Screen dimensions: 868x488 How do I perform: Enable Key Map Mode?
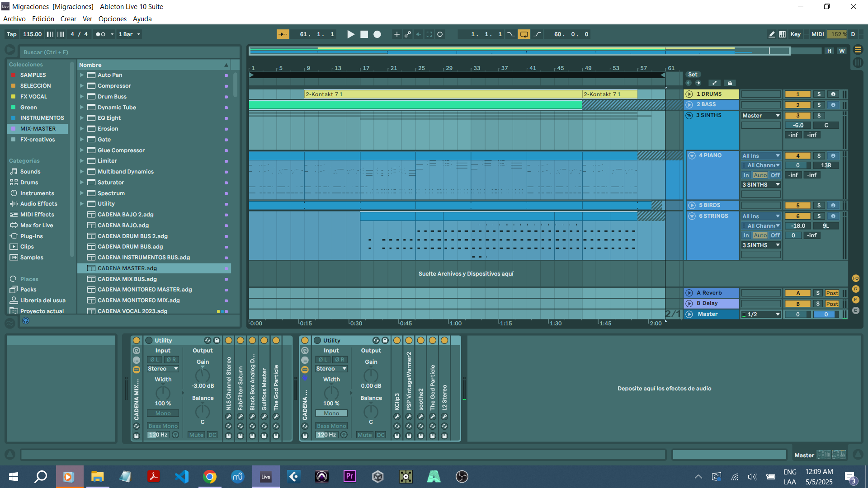(796, 34)
